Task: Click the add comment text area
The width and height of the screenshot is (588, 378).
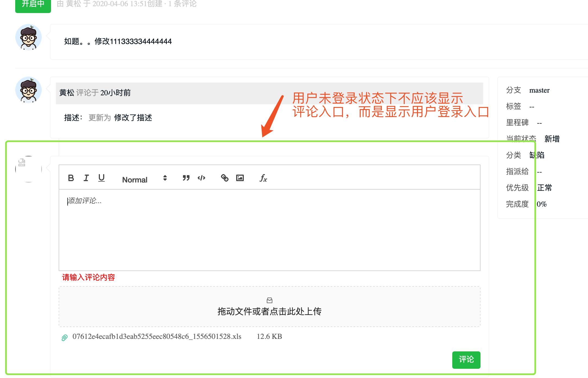Action: [x=269, y=230]
